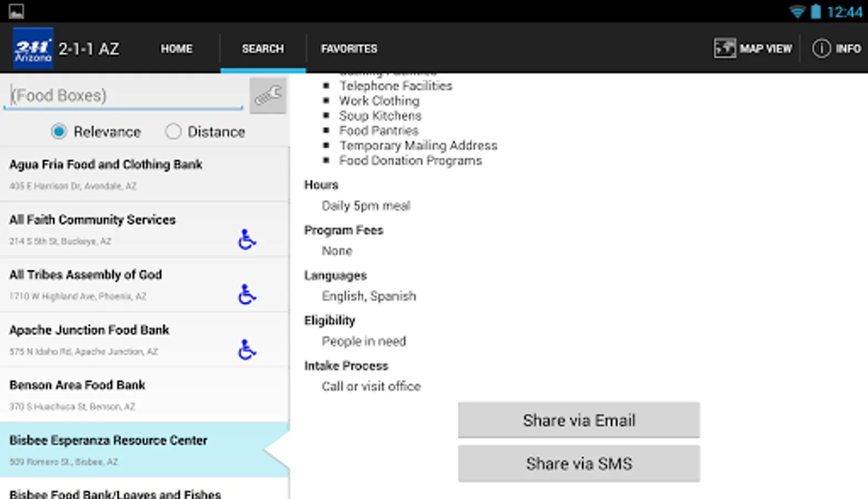868x499 pixels.
Task: Tap the Wi-Fi status icon
Action: click(x=797, y=12)
